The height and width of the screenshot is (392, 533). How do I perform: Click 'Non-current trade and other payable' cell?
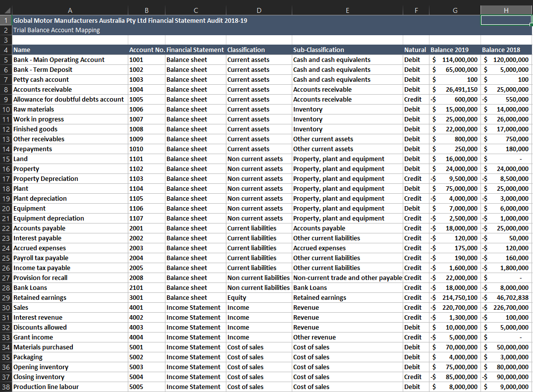pos(347,278)
